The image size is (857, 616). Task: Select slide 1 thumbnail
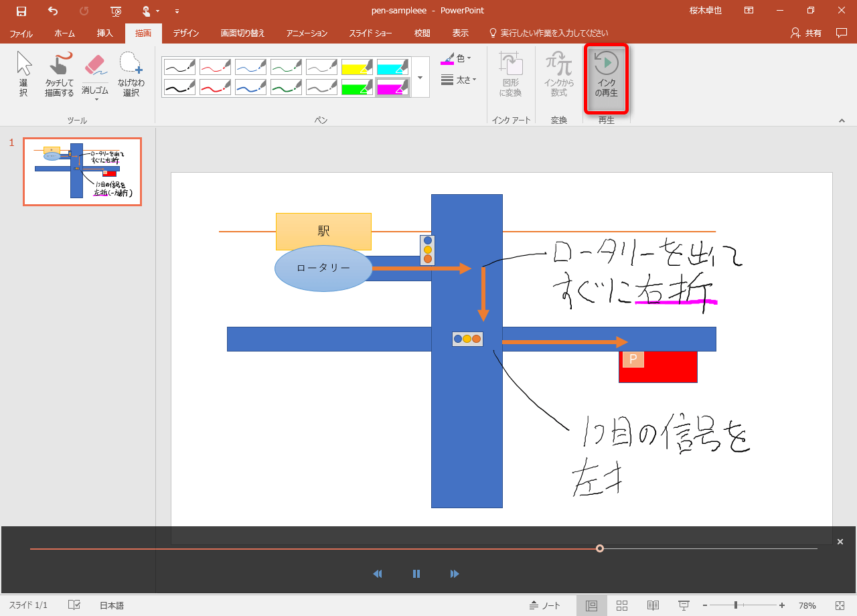[x=82, y=171]
